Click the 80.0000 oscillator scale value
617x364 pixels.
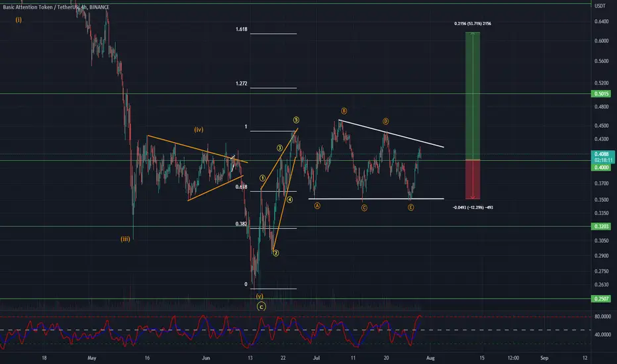(602, 316)
